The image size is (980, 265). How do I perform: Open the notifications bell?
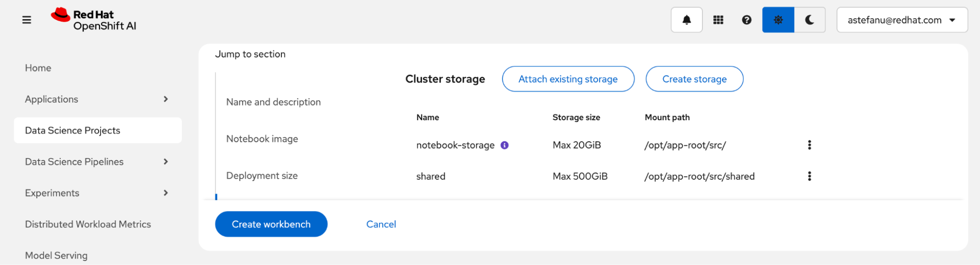tap(686, 20)
